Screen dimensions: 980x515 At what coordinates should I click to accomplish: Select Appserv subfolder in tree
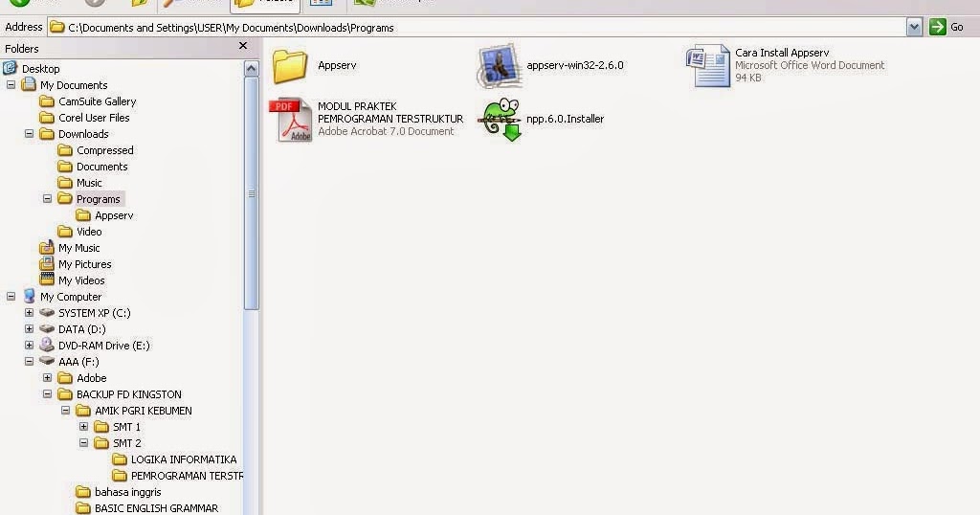104,215
